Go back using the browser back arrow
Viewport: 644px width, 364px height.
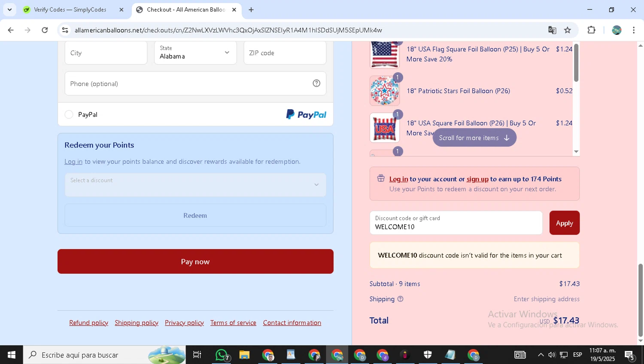(11, 30)
